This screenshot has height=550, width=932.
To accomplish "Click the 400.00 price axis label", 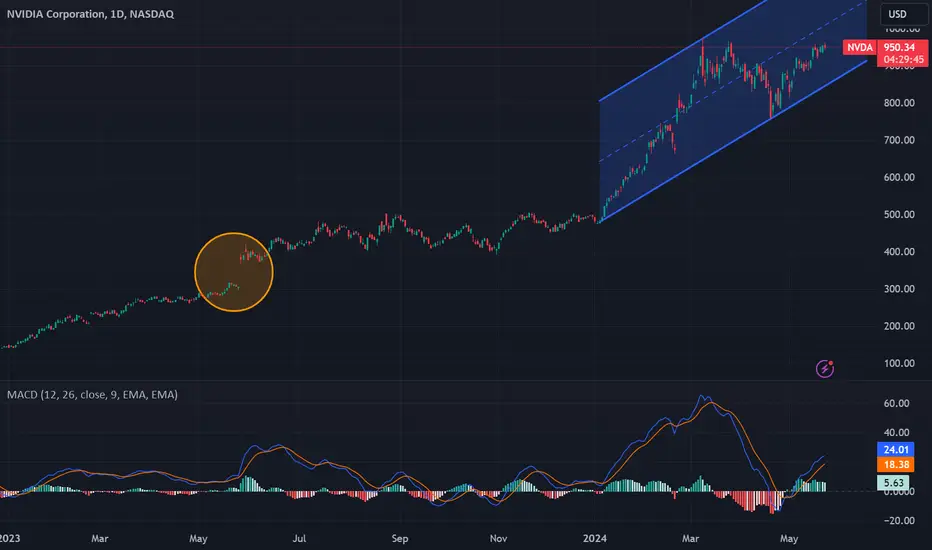I will click(x=899, y=252).
